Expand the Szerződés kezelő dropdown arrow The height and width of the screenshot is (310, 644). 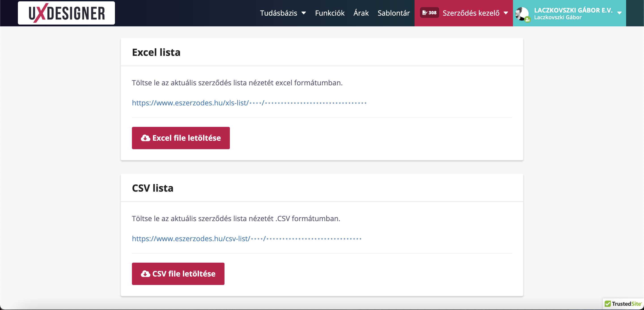(506, 13)
